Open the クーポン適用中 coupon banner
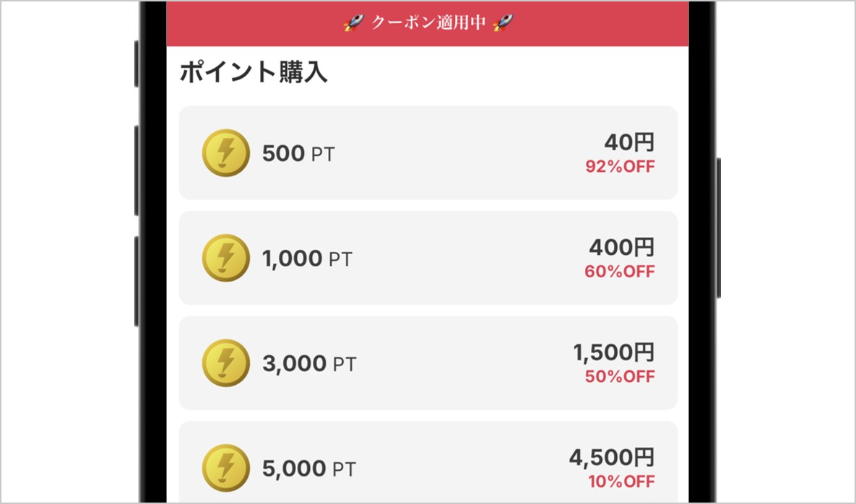This screenshot has width=856, height=504. (428, 22)
